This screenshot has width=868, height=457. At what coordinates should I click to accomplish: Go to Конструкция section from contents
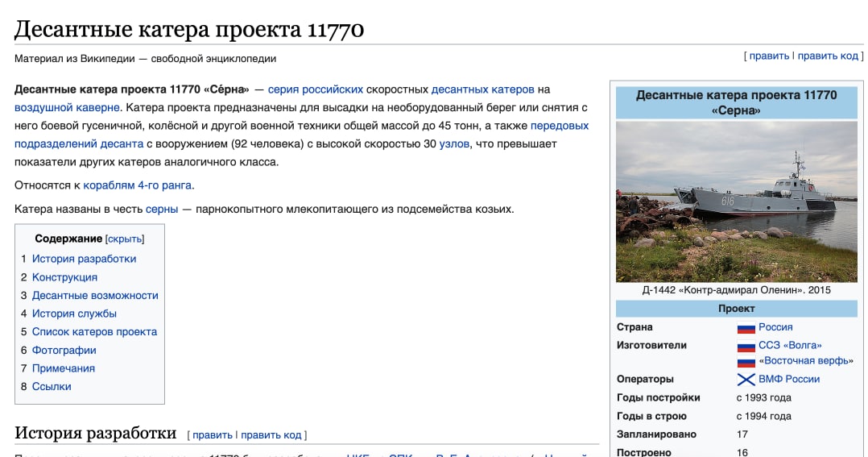pos(64,277)
